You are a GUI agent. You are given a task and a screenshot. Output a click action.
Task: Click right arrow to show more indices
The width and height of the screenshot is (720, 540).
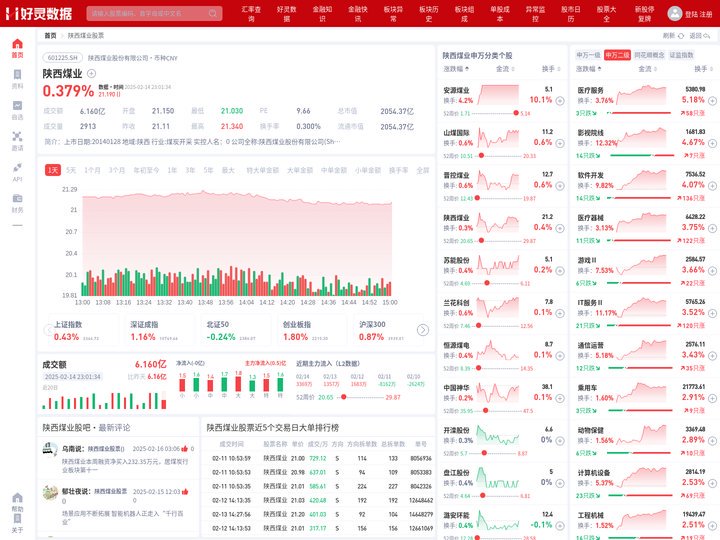tap(423, 330)
